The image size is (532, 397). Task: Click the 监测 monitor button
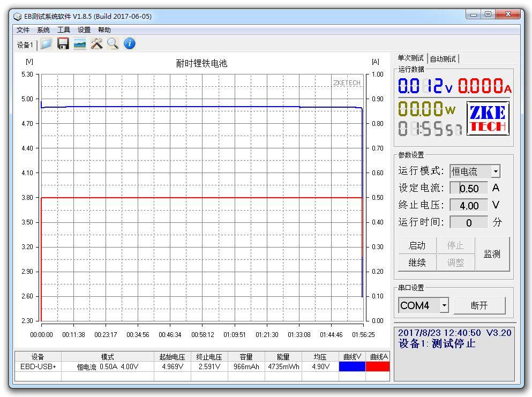point(492,254)
